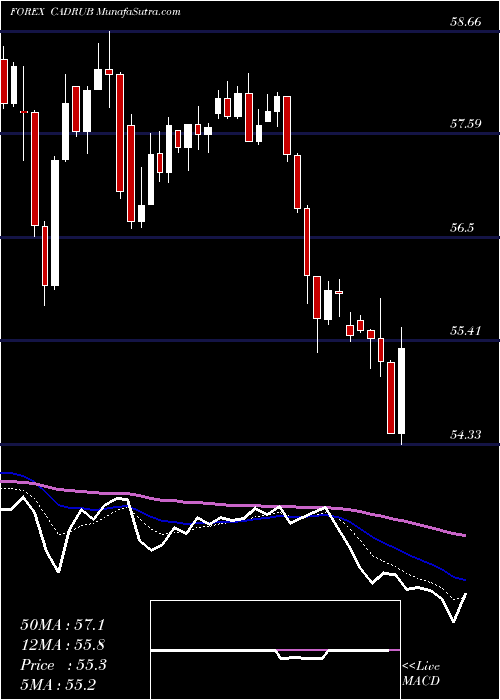Click the 58.66 price level label

[465, 21]
